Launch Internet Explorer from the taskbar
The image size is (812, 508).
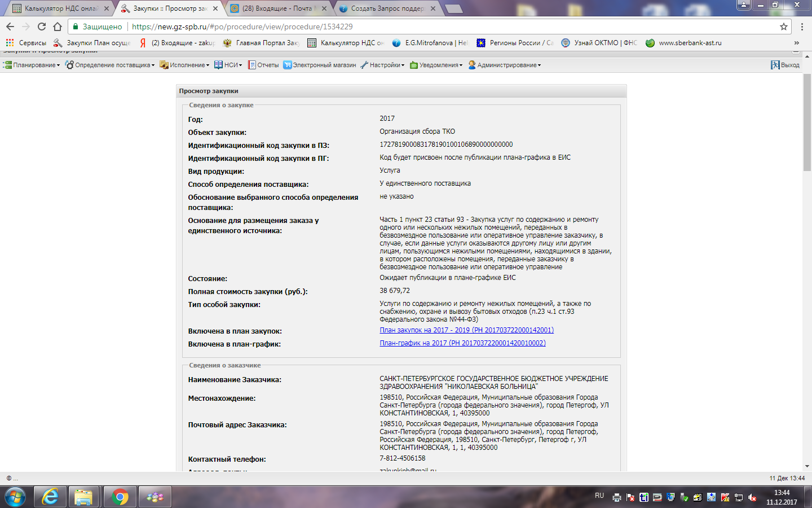(x=51, y=497)
